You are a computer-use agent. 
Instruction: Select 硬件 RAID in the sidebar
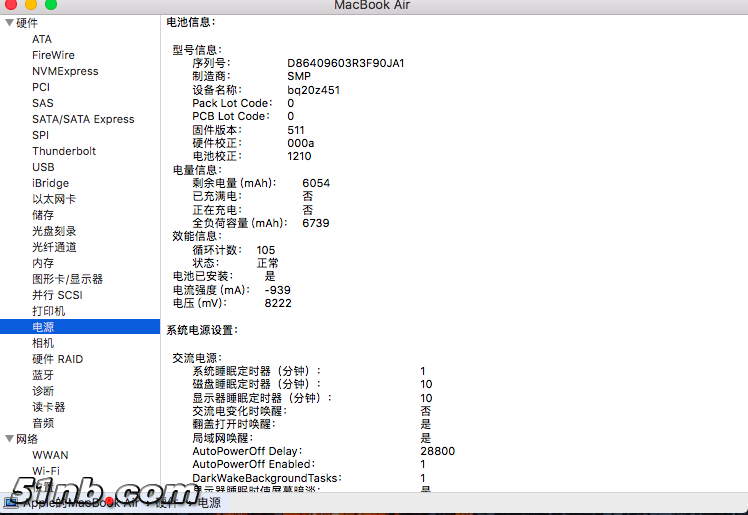57,359
